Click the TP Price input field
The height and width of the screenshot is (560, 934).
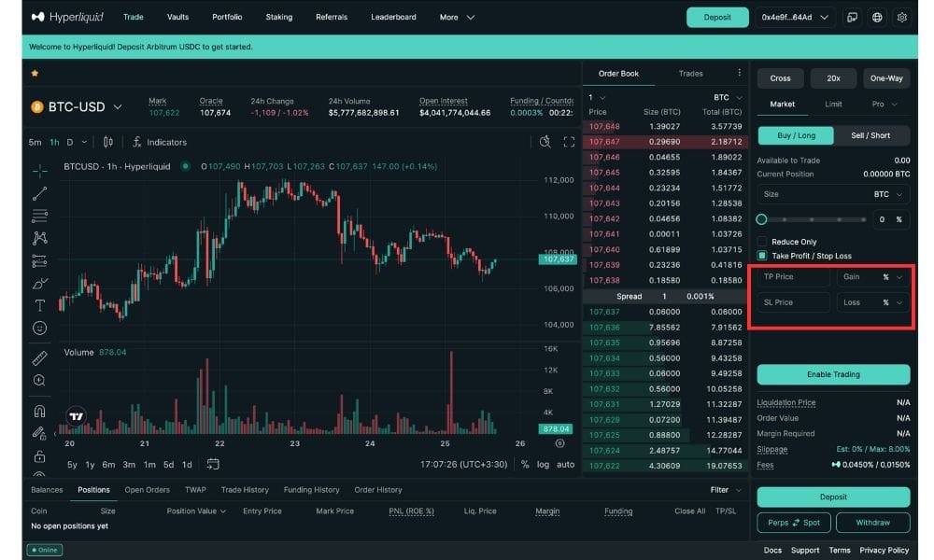[793, 276]
